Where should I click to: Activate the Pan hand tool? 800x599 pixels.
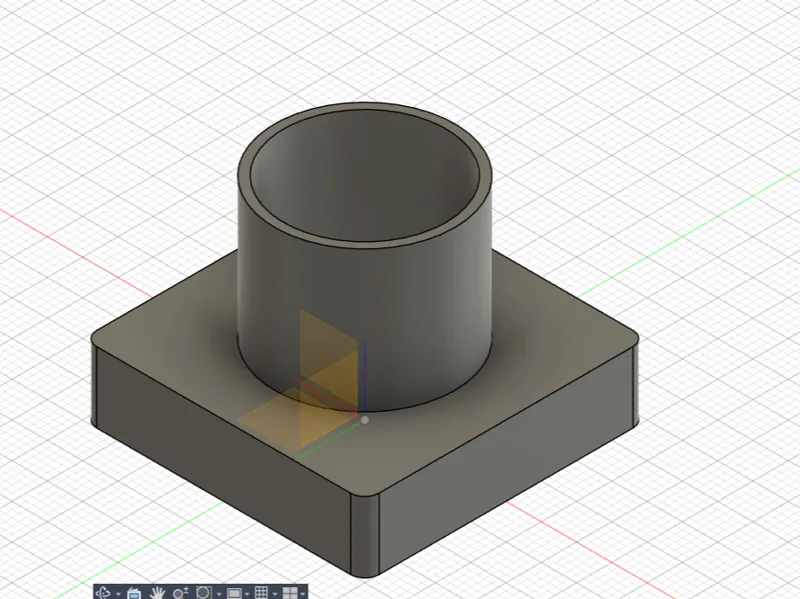(x=158, y=593)
